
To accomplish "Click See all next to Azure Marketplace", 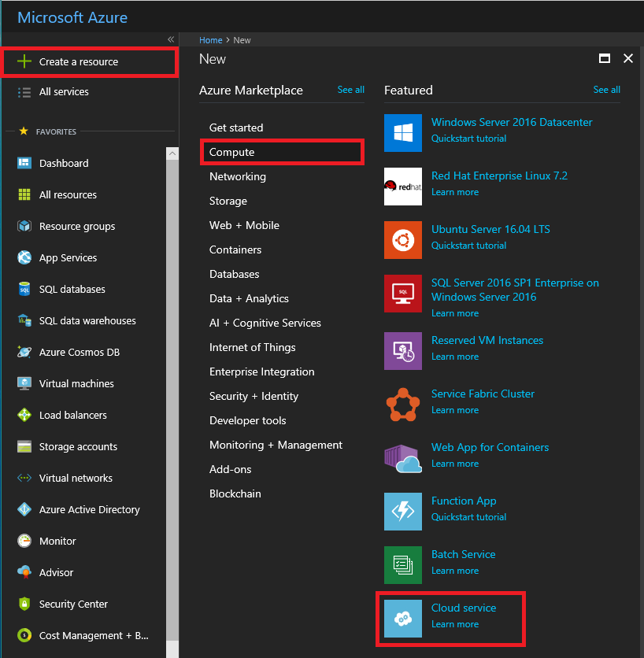I will pyautogui.click(x=350, y=90).
